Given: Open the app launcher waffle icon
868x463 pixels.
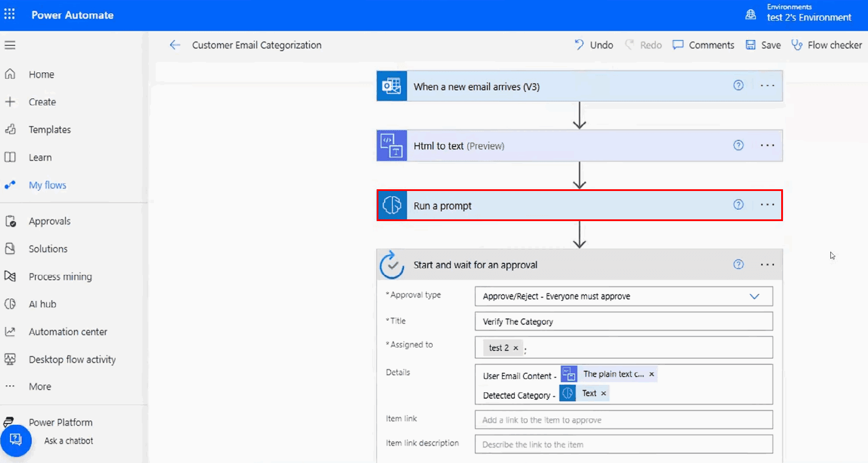Looking at the screenshot, I should click(10, 15).
